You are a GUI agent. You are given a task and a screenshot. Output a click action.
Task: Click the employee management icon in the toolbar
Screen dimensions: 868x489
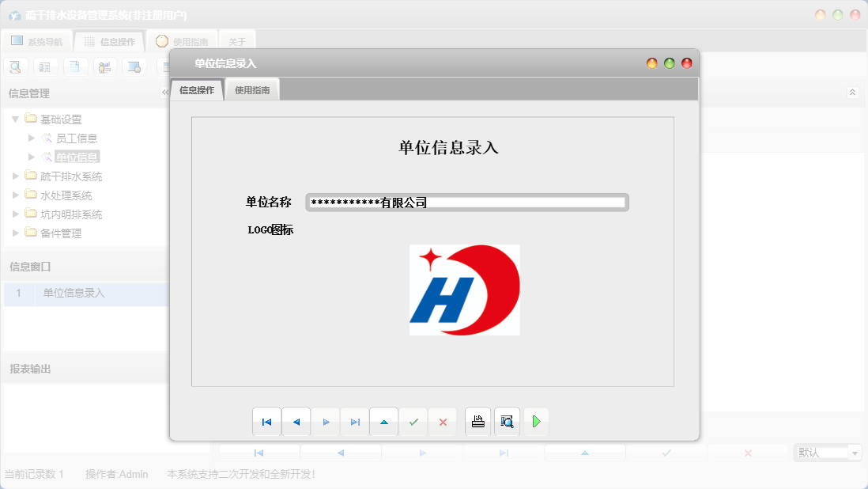[104, 66]
